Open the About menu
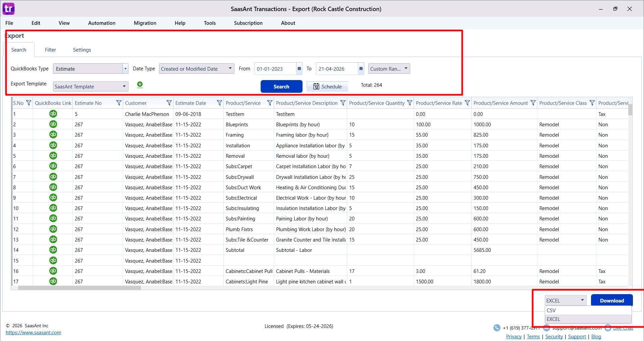Screen dimensions: 644x341 coord(288,23)
